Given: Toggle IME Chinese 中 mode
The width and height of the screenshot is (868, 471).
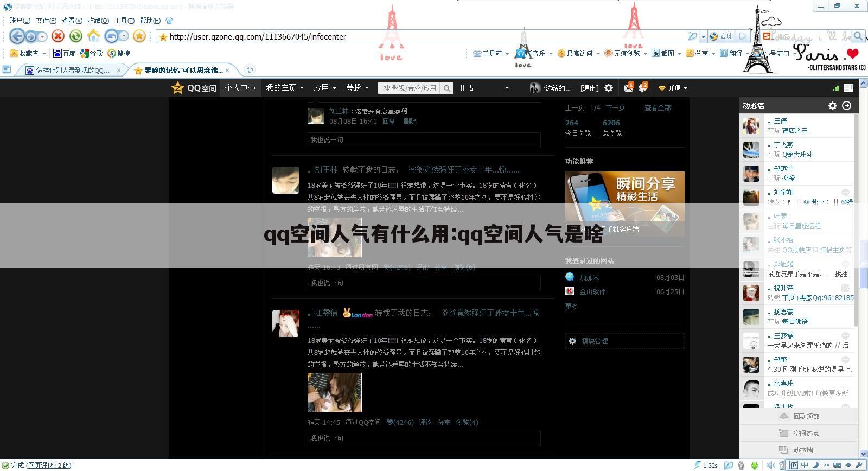Looking at the screenshot, I should pyautogui.click(x=805, y=465).
